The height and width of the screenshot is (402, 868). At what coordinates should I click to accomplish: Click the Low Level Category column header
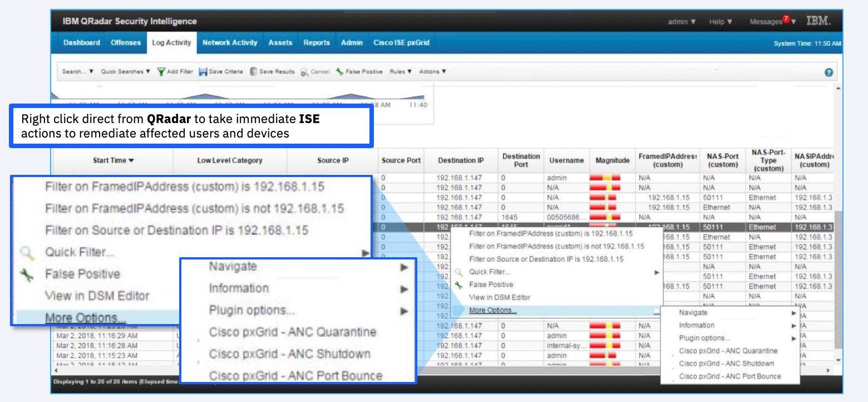click(230, 160)
